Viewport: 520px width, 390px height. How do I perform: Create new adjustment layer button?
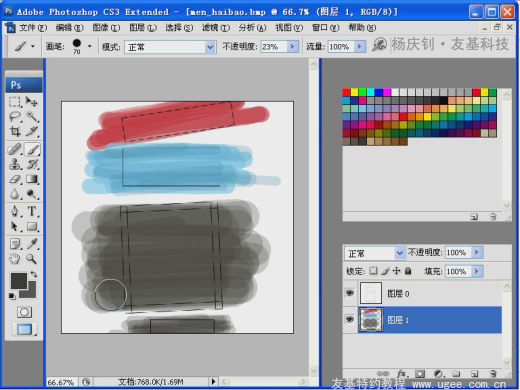coord(438,374)
